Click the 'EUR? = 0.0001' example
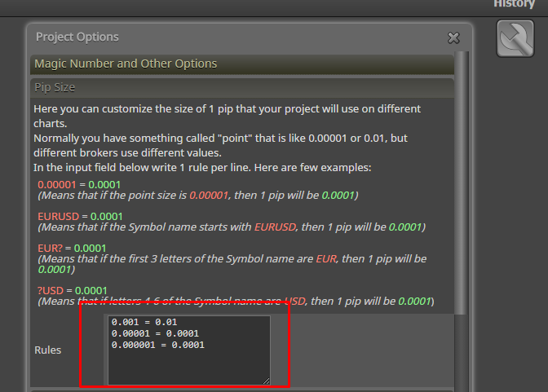The height and width of the screenshot is (392, 548). (72, 249)
